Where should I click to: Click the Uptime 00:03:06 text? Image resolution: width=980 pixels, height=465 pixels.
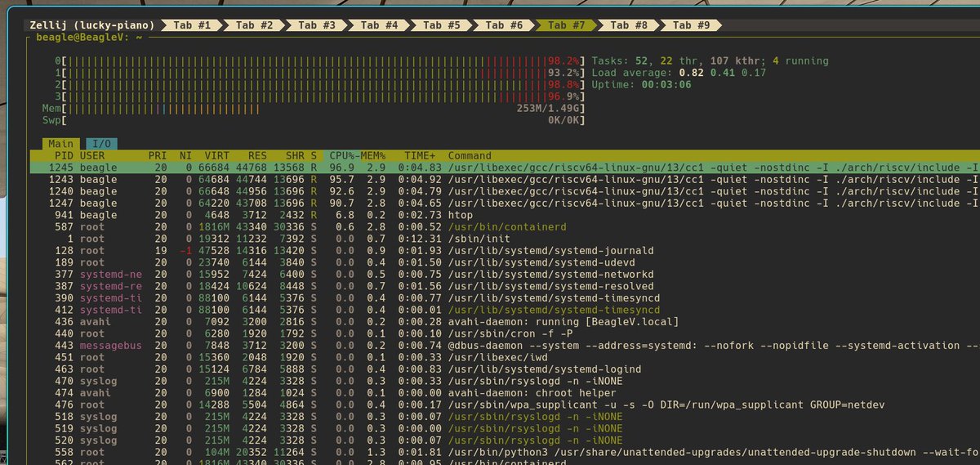(641, 84)
